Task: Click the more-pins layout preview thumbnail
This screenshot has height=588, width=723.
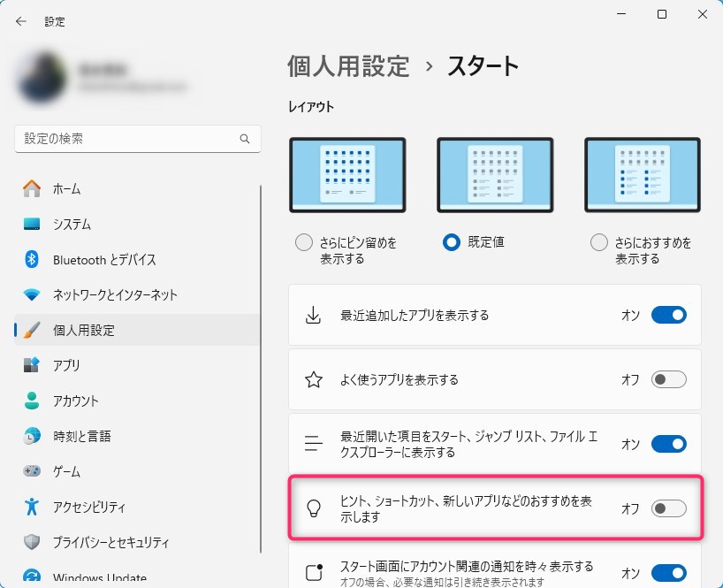Action: pyautogui.click(x=347, y=175)
